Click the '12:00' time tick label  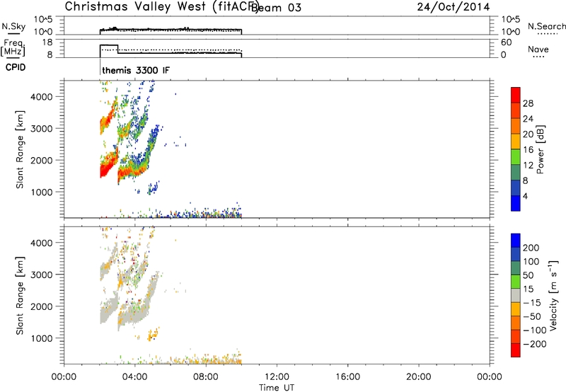pos(277,377)
